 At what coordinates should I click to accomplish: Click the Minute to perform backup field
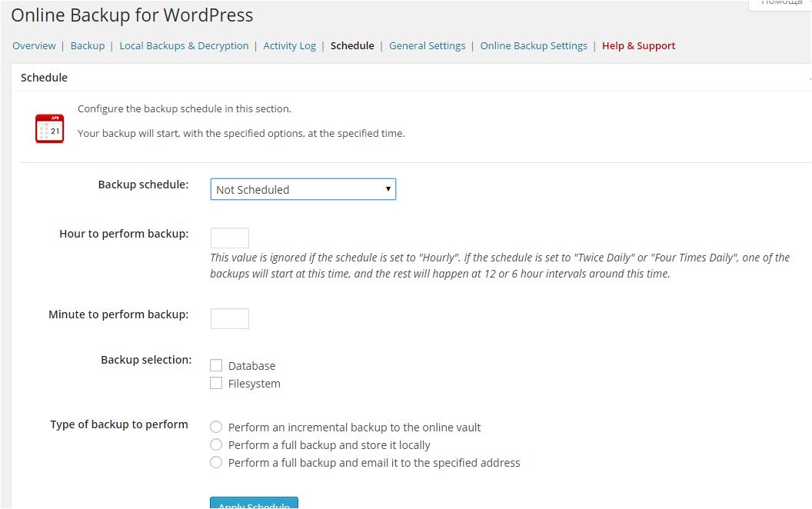229,318
